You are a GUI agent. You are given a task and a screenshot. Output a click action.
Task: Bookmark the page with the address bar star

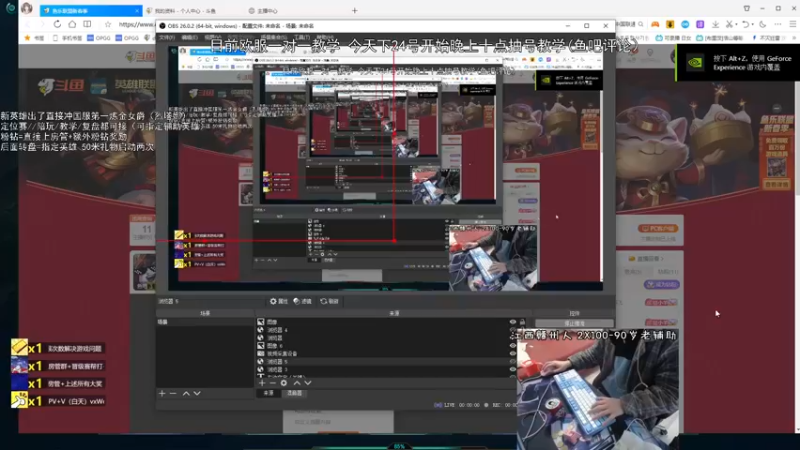(x=108, y=24)
